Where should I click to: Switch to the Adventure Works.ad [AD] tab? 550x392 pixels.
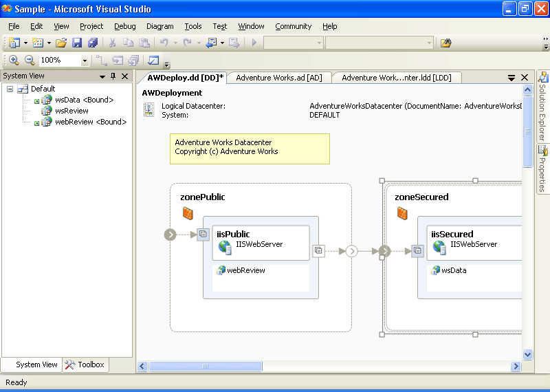tap(278, 78)
